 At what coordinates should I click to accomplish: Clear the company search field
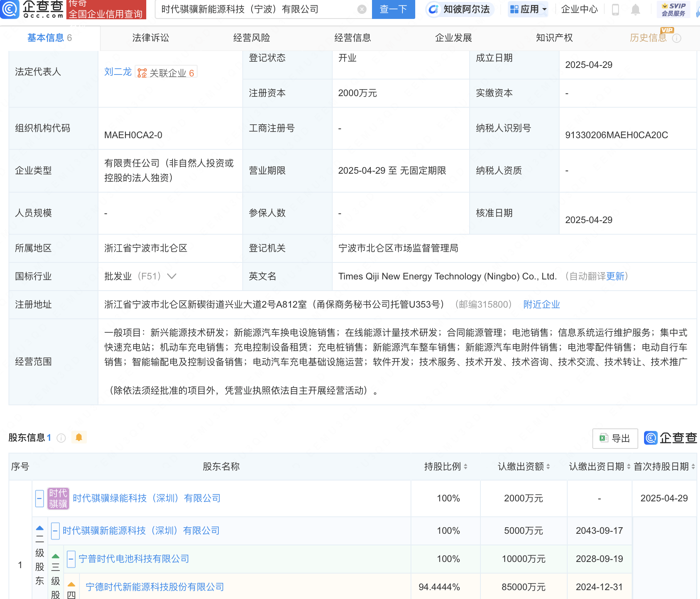[x=362, y=9]
